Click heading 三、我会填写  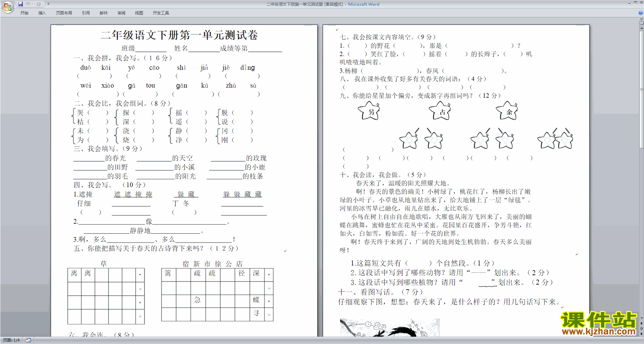click(x=108, y=149)
